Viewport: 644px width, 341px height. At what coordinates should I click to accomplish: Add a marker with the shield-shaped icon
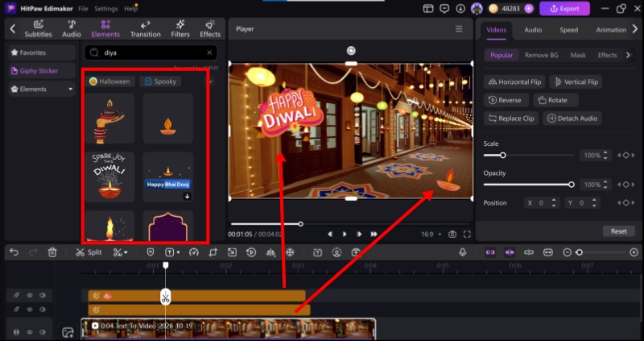tap(151, 252)
